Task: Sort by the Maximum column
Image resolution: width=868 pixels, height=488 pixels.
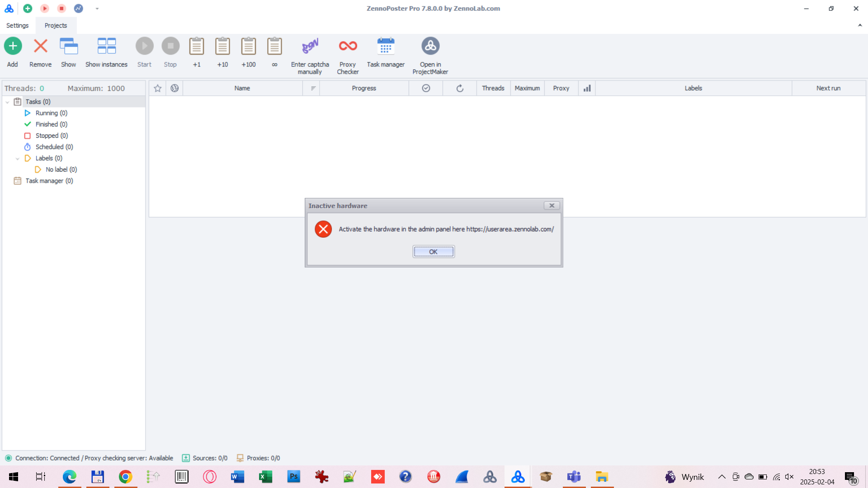Action: 527,88
